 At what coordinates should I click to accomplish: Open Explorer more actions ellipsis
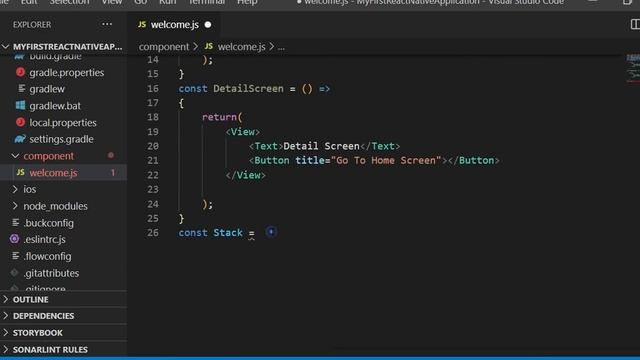[x=107, y=24]
